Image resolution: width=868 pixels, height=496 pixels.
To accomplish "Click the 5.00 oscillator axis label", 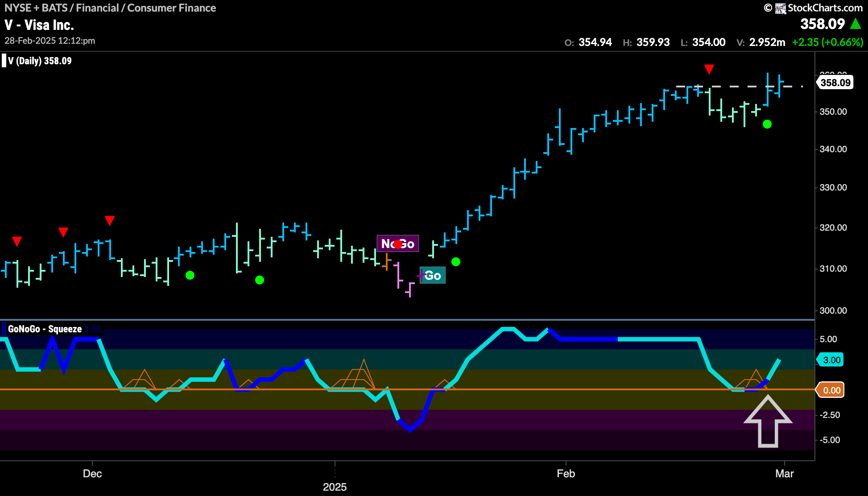I will pos(828,339).
